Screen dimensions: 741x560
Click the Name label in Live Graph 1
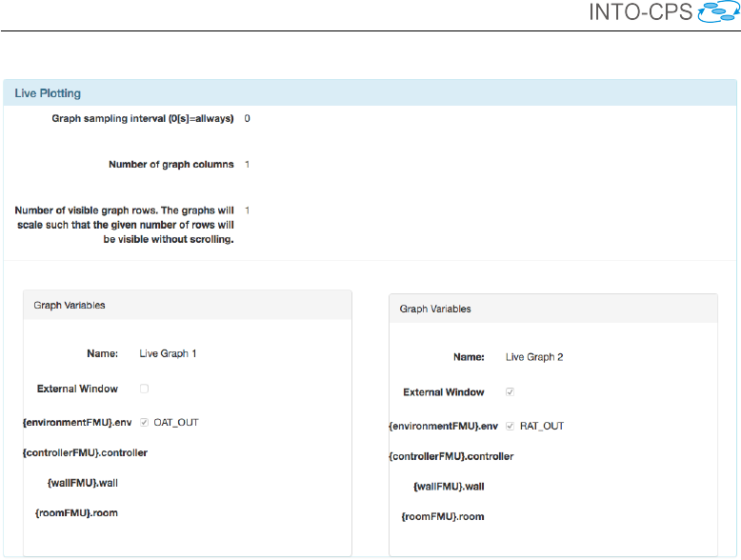pyautogui.click(x=103, y=353)
